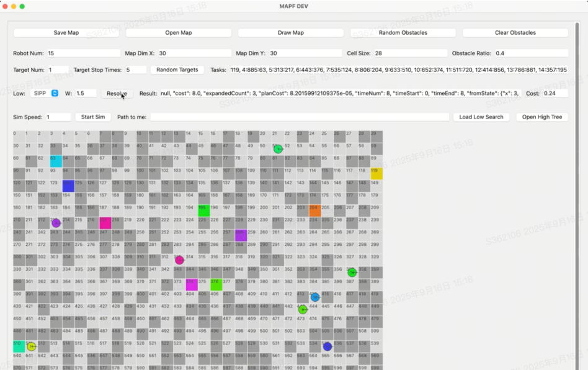The width and height of the screenshot is (588, 370).
Task: Open the Low algorithm SIPP dropdown
Action: tap(45, 93)
